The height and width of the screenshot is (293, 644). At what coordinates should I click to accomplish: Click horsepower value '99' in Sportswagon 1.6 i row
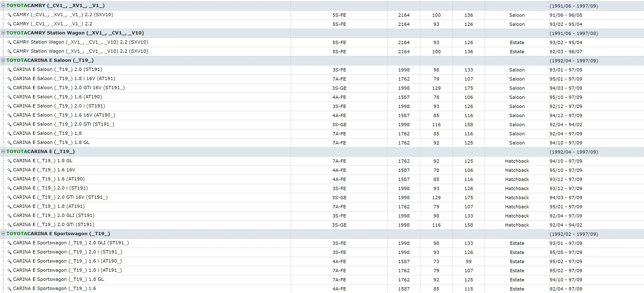coord(468,261)
